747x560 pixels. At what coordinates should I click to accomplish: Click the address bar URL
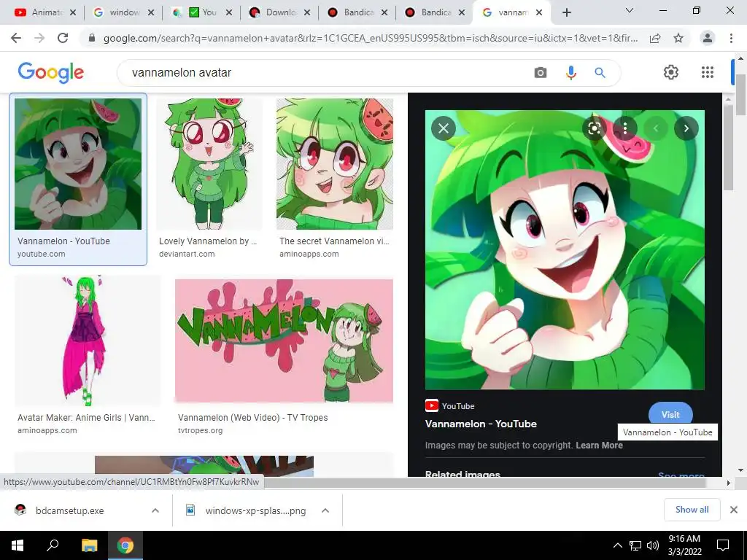pos(370,38)
